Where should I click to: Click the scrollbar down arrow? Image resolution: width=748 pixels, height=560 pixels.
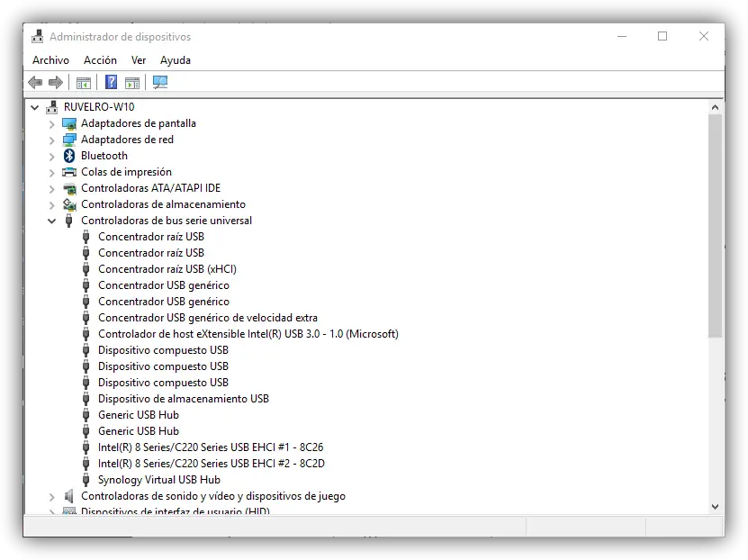pyautogui.click(x=715, y=507)
